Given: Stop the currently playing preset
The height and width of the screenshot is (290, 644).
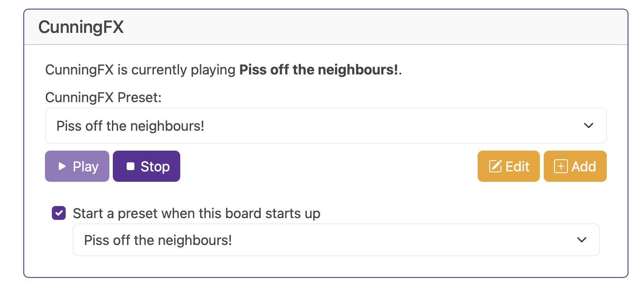Looking at the screenshot, I should [147, 166].
